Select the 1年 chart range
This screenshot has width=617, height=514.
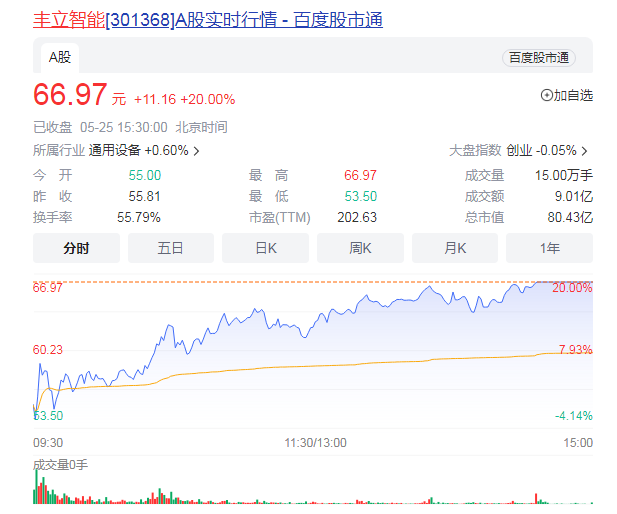pos(549,248)
